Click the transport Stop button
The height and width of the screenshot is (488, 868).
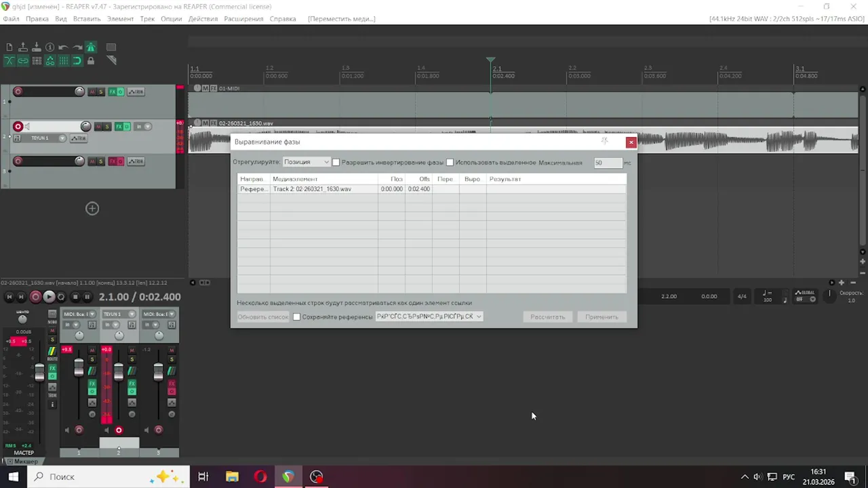click(75, 297)
